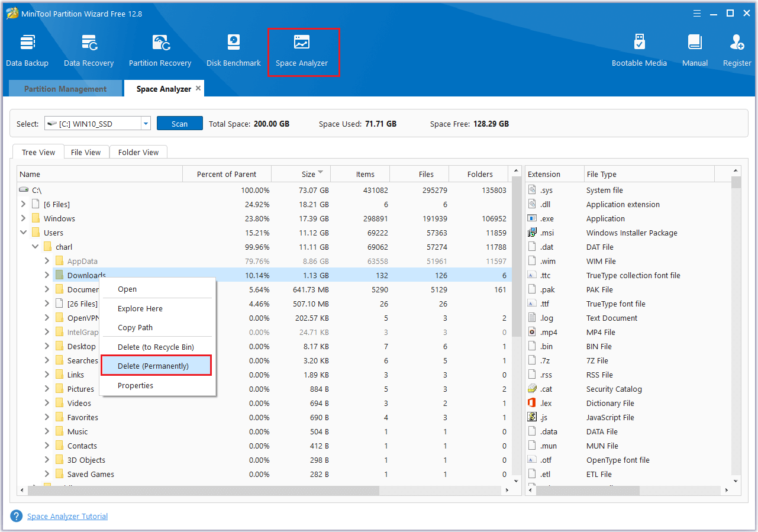758x532 pixels.
Task: Click the .msi Windows Installer Package icon
Action: coord(531,233)
